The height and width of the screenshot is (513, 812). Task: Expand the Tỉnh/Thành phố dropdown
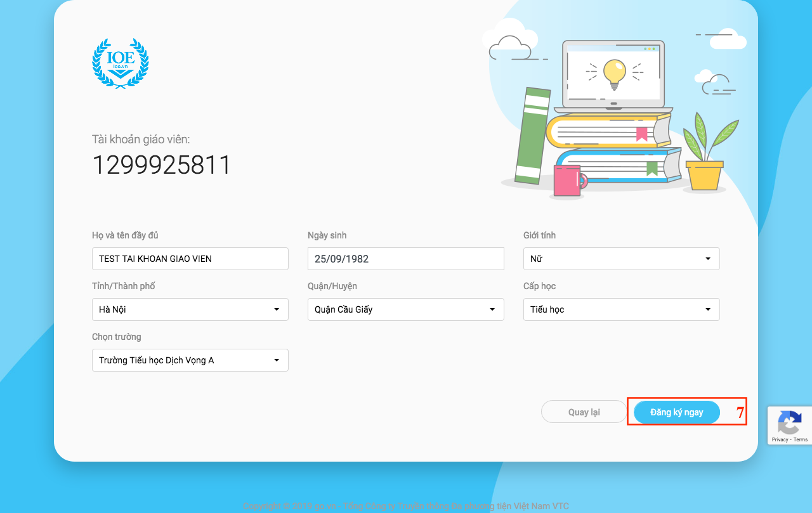click(190, 309)
